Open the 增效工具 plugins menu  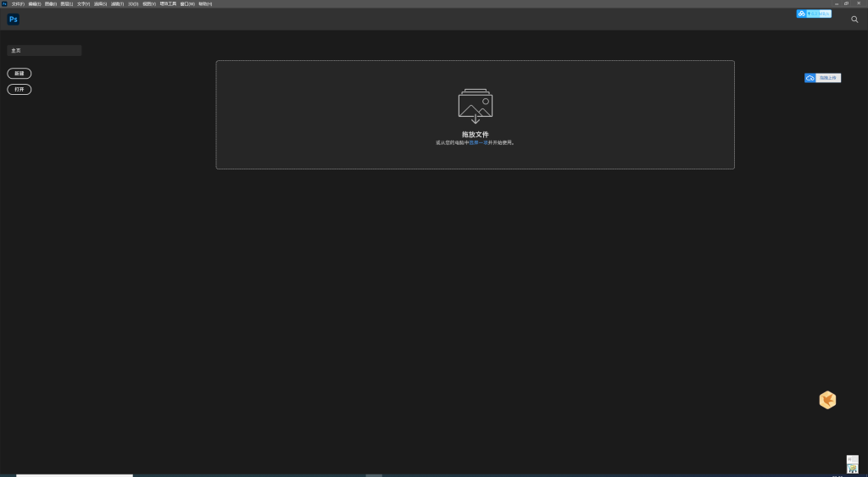pos(168,3)
